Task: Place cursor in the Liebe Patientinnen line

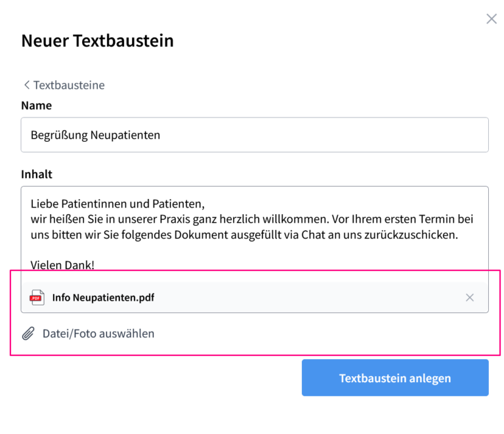Action: 117,204
